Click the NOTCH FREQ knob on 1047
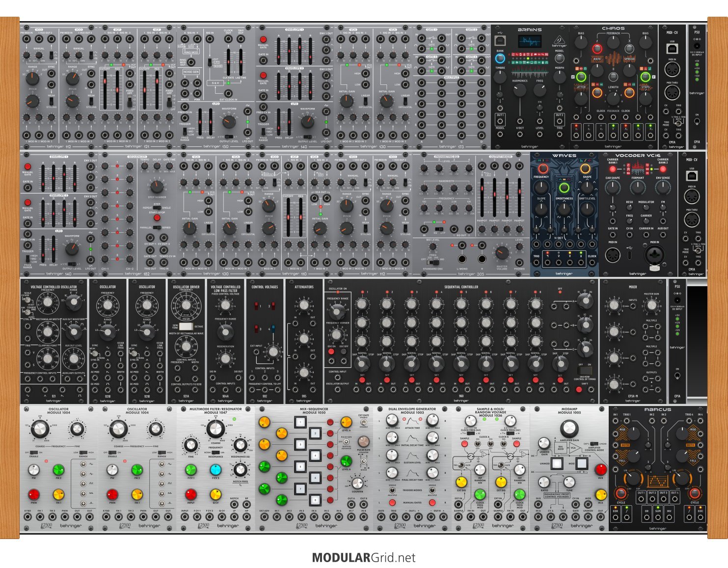 point(240,470)
